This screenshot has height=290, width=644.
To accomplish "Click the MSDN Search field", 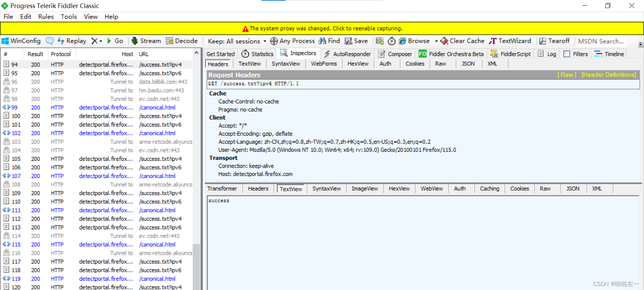I will (601, 41).
